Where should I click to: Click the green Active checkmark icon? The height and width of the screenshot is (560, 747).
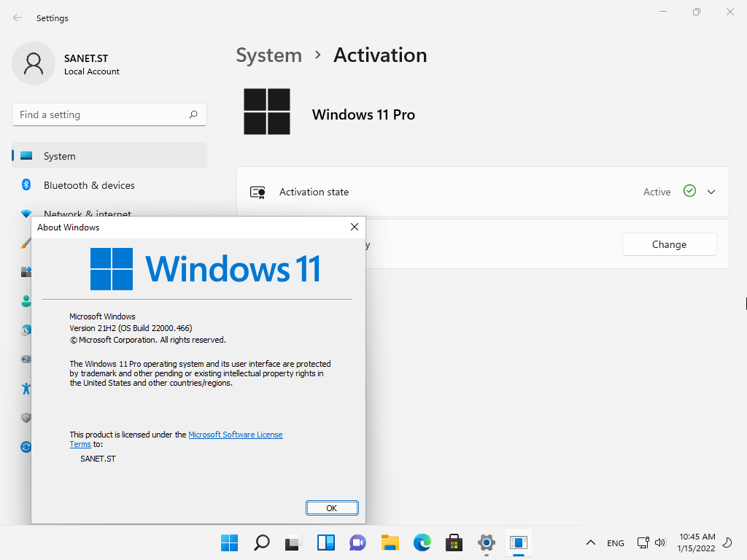pyautogui.click(x=689, y=191)
